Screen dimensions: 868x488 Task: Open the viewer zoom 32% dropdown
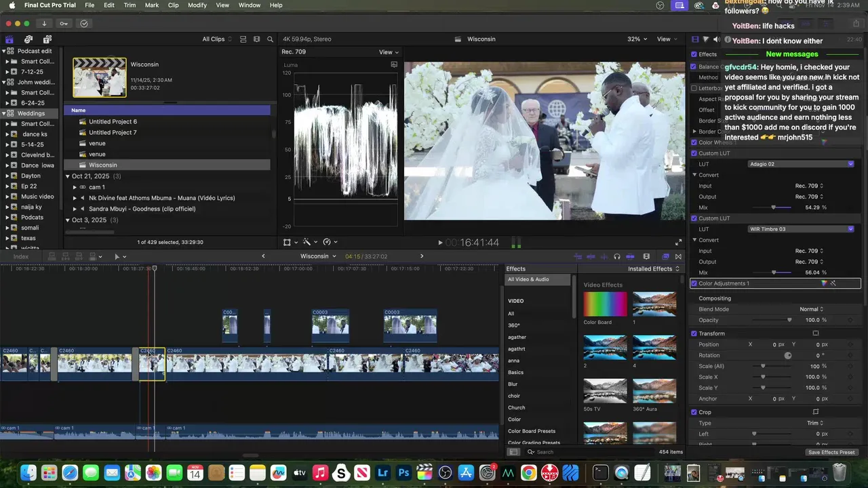(x=637, y=39)
